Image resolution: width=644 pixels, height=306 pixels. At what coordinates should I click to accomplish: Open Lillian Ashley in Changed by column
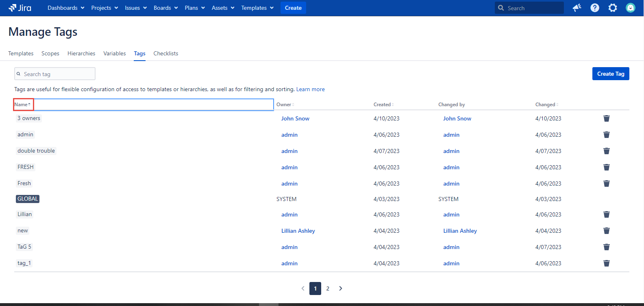pos(460,231)
